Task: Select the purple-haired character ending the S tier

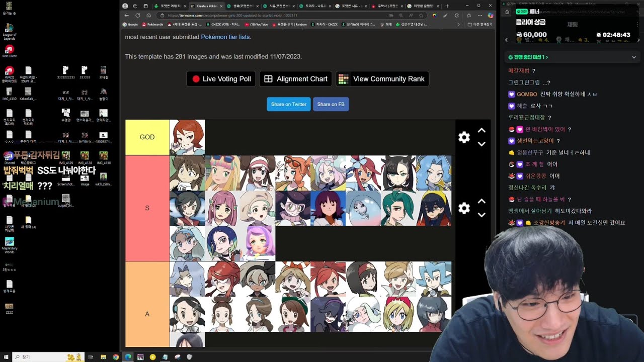Action: pyautogui.click(x=258, y=243)
